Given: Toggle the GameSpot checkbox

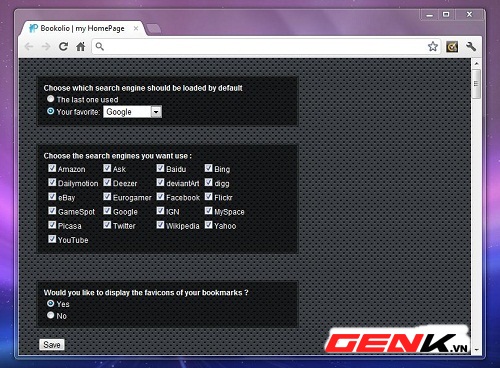Looking at the screenshot, I should tap(52, 211).
